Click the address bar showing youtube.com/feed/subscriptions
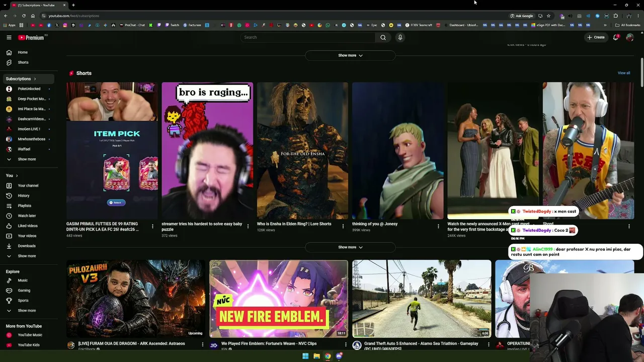This screenshot has width=644, height=362. point(272,16)
